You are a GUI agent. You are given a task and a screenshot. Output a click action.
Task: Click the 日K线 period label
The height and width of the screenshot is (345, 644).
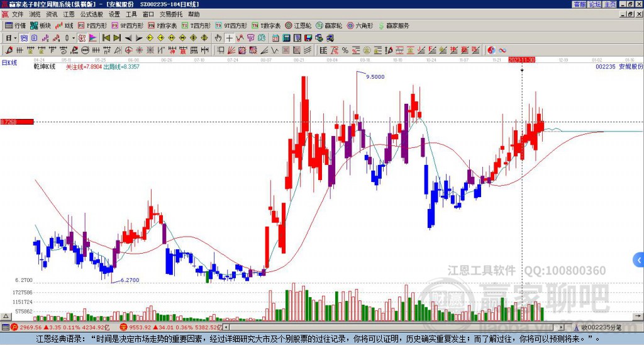(9, 63)
